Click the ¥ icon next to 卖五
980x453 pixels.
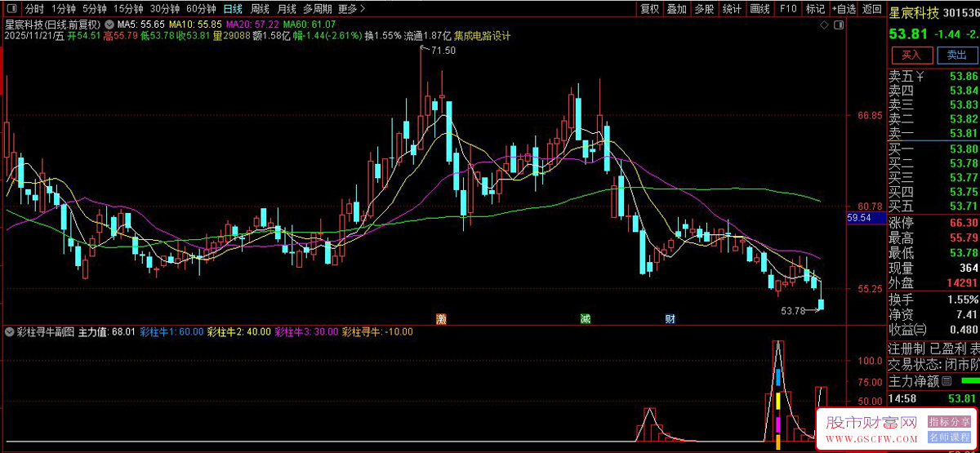point(920,78)
